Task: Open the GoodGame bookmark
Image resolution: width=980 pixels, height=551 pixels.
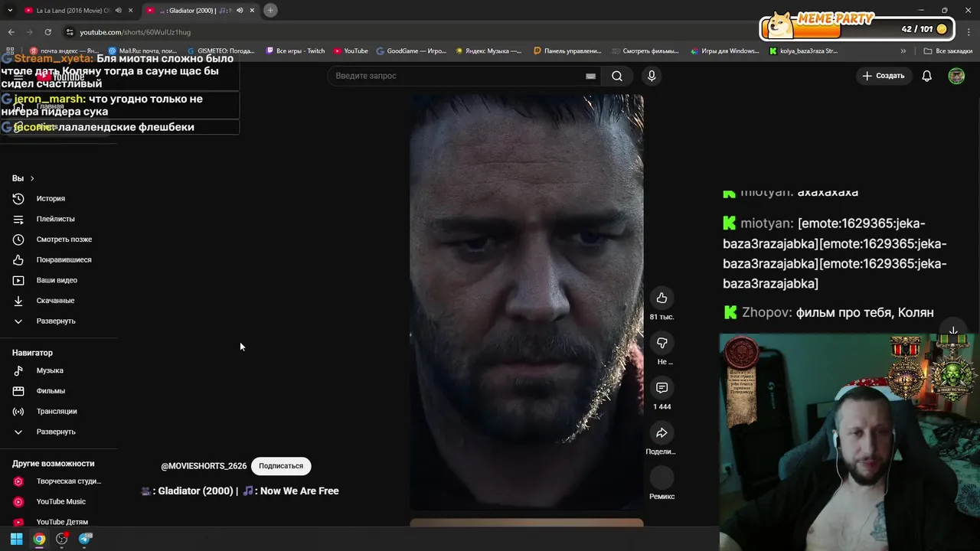Action: [410, 51]
